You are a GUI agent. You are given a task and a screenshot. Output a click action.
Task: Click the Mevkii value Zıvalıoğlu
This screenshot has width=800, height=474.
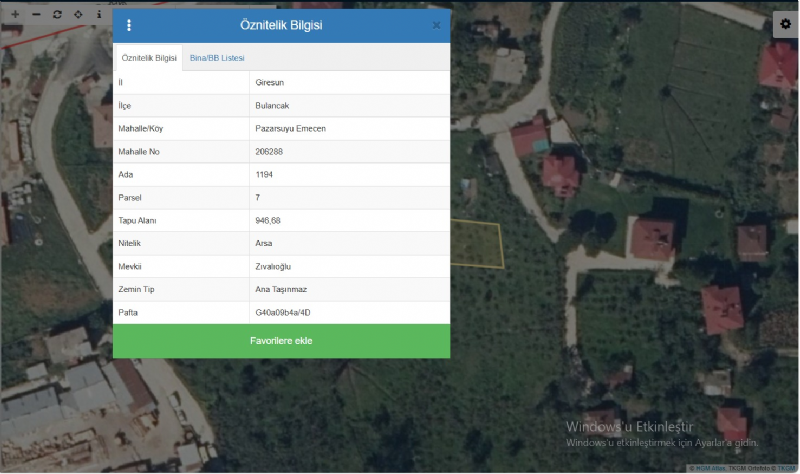tap(273, 267)
